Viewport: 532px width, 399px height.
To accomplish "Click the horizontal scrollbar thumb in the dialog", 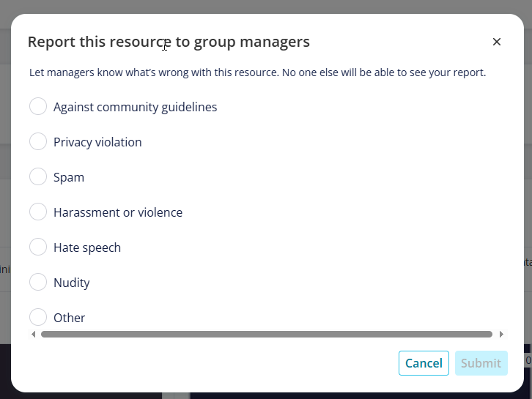I will [x=266, y=335].
